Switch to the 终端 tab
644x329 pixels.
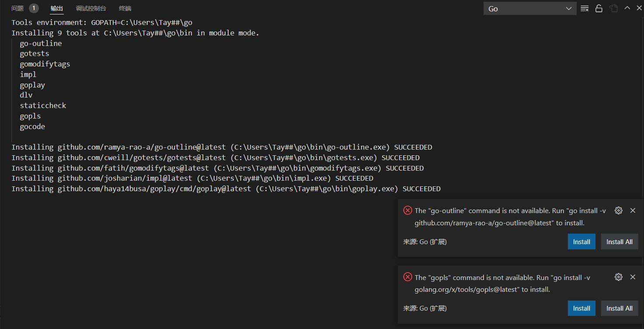point(125,8)
